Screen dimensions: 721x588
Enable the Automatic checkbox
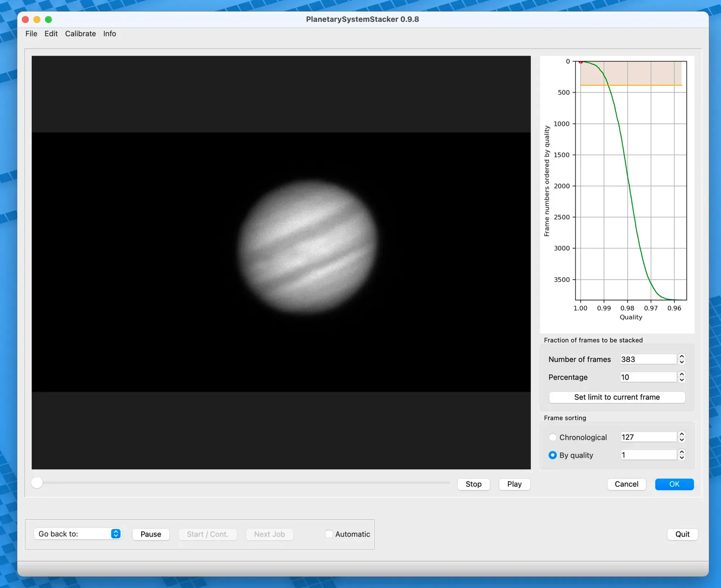[x=328, y=534]
